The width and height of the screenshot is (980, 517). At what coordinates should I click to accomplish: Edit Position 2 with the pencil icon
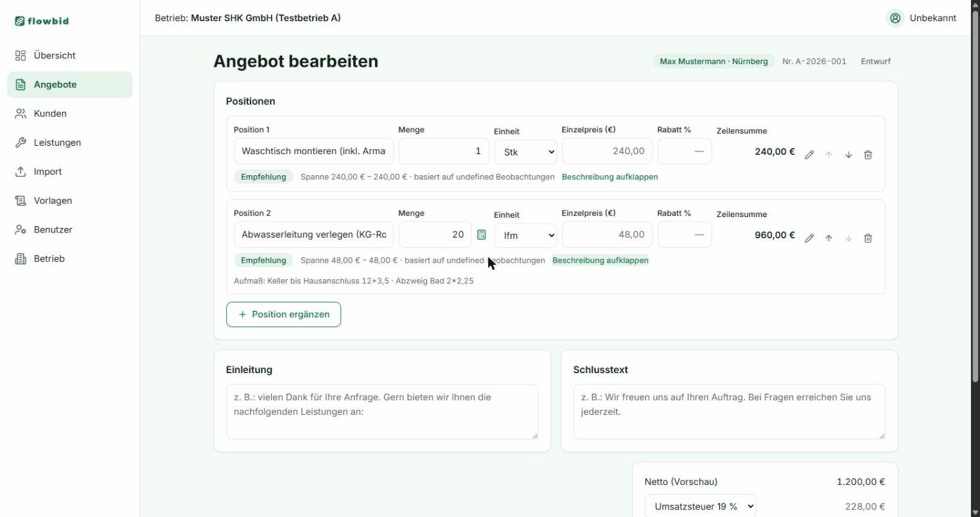pyautogui.click(x=809, y=238)
